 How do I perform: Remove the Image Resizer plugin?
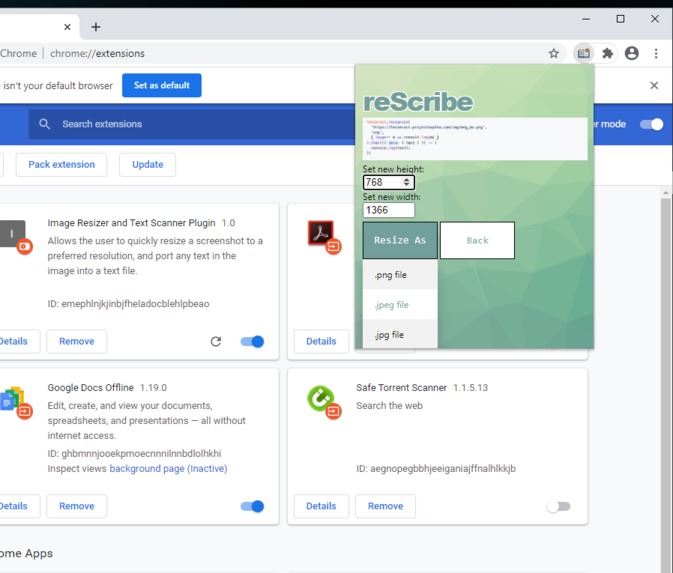[76, 341]
